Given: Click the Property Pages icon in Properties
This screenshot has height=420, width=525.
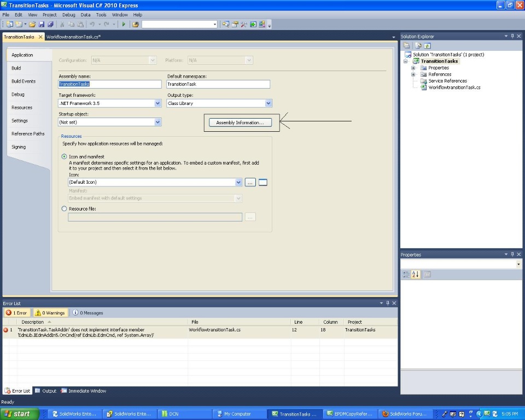Looking at the screenshot, I should (x=427, y=275).
